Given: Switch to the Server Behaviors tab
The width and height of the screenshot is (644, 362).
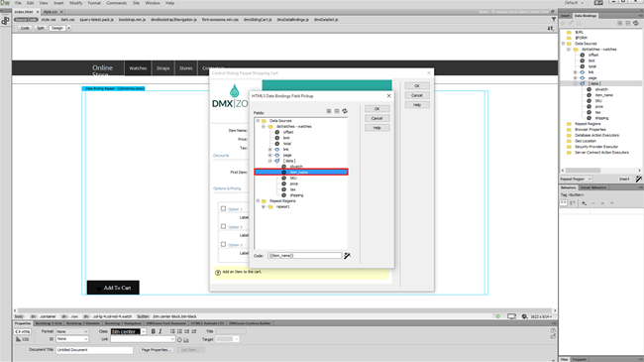Looking at the screenshot, I should click(x=593, y=187).
